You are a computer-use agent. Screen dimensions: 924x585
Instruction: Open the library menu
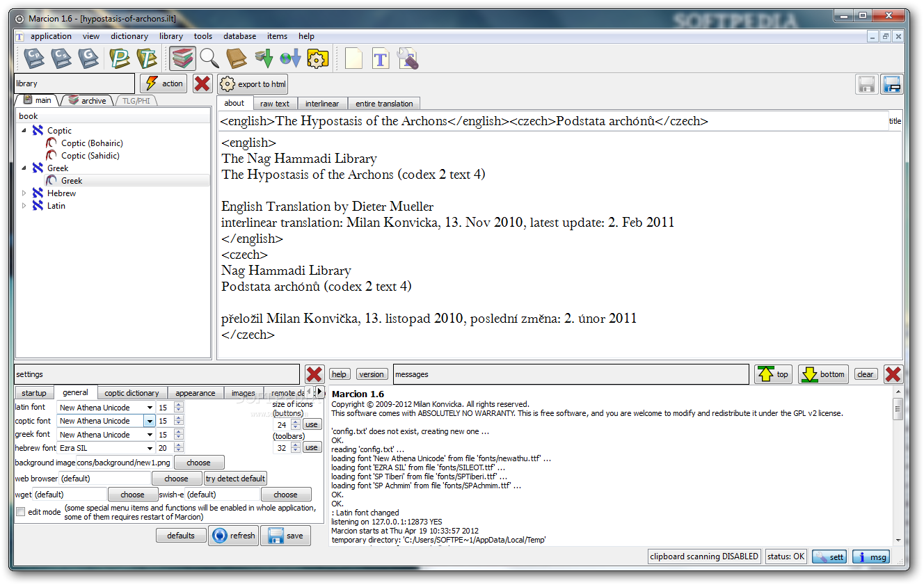click(170, 36)
